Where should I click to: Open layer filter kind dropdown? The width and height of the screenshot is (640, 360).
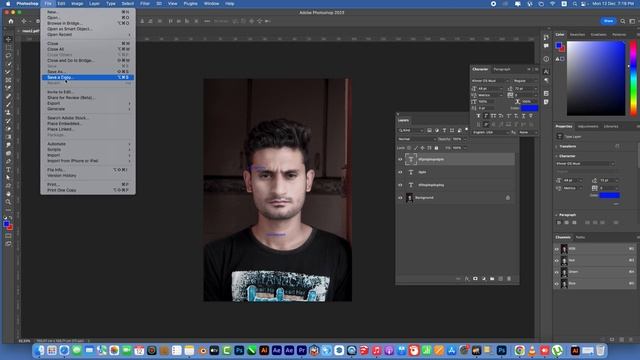coord(411,130)
